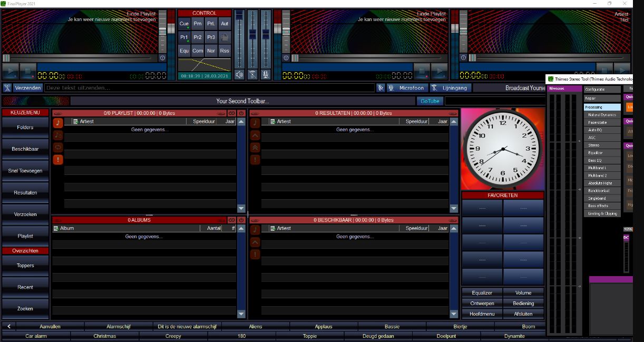Click the loop icon in Playlist sidebar
Image resolution: width=644 pixels, height=342 pixels.
(58, 148)
